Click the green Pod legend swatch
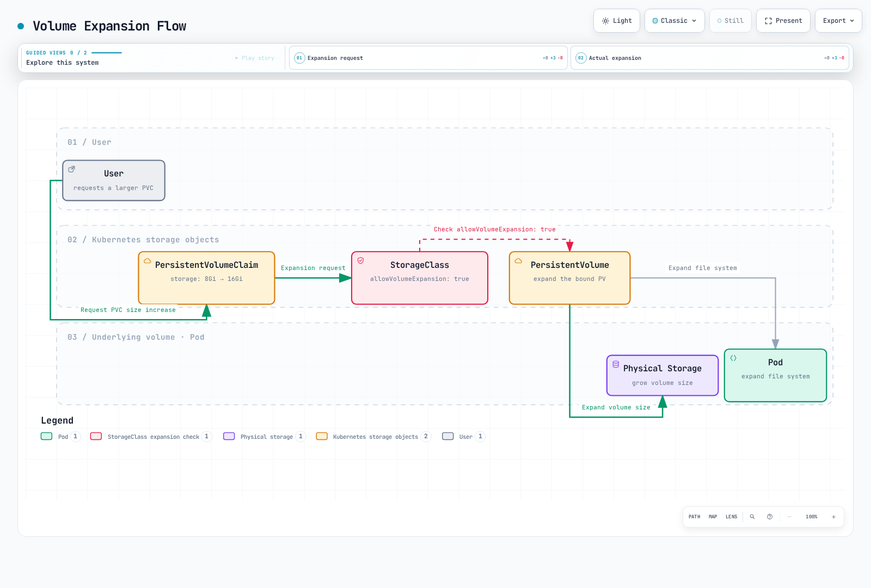The height and width of the screenshot is (588, 871). click(46, 436)
